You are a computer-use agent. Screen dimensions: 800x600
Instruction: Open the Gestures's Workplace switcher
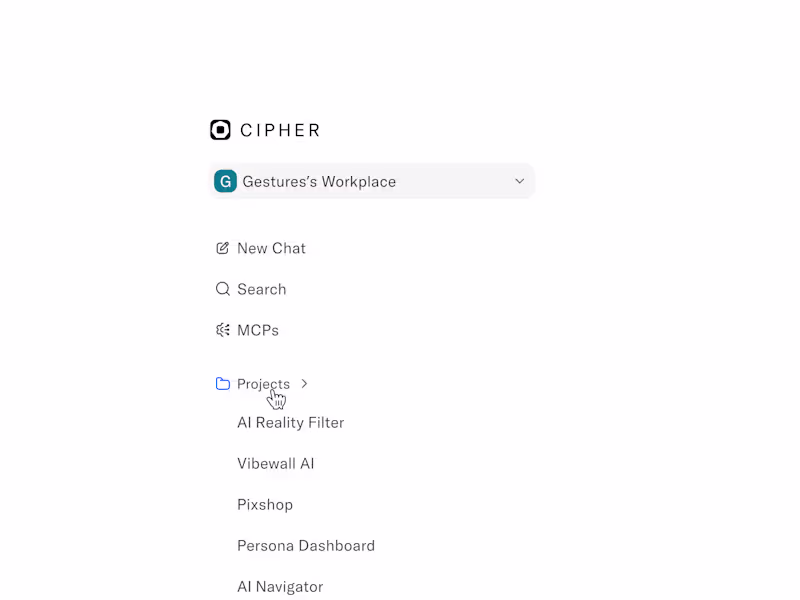point(370,181)
